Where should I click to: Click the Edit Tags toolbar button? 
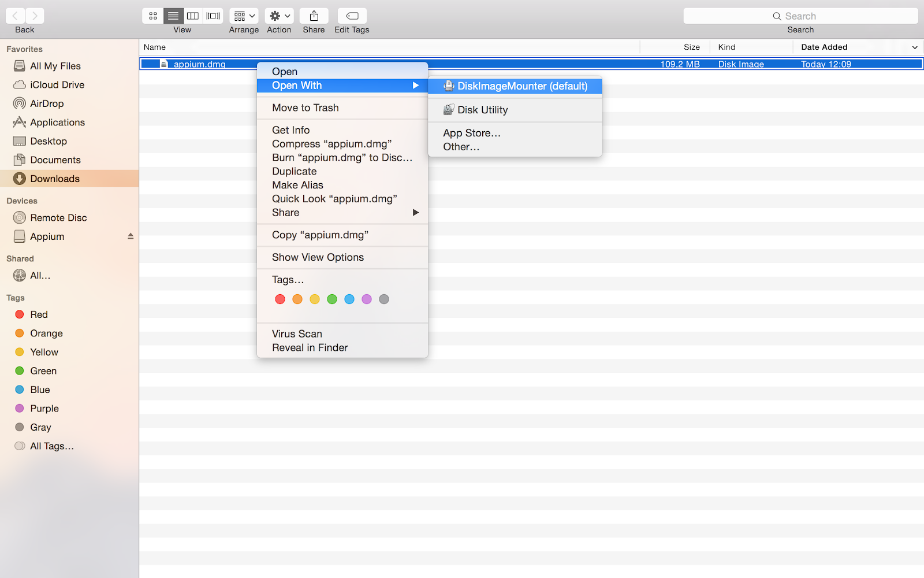(x=352, y=16)
